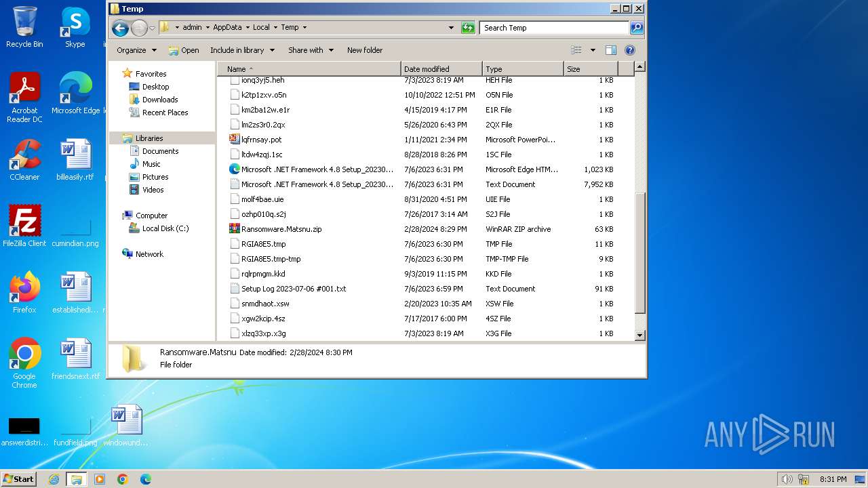Open the recent pages history dropdown
Viewport: 868px width, 488px height.
(152, 28)
